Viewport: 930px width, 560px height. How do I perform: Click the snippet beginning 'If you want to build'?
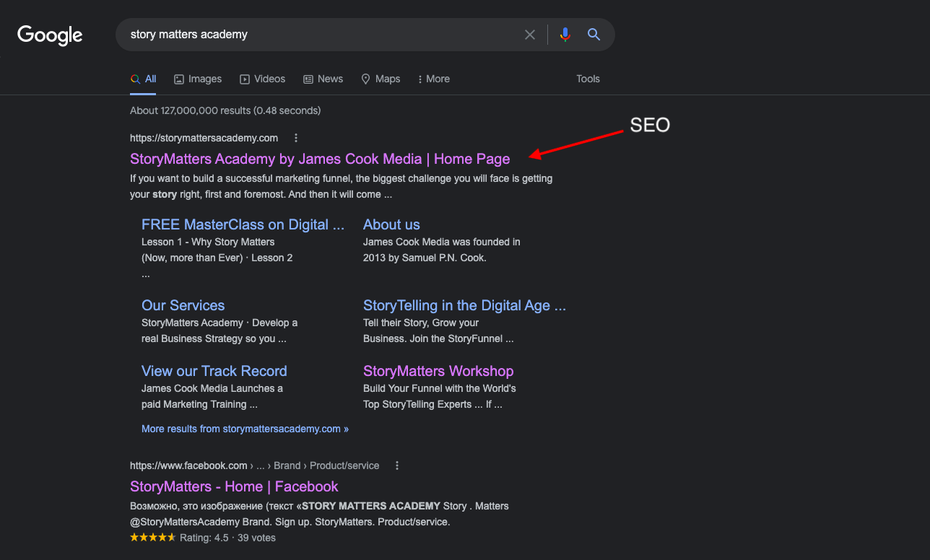[x=342, y=186]
